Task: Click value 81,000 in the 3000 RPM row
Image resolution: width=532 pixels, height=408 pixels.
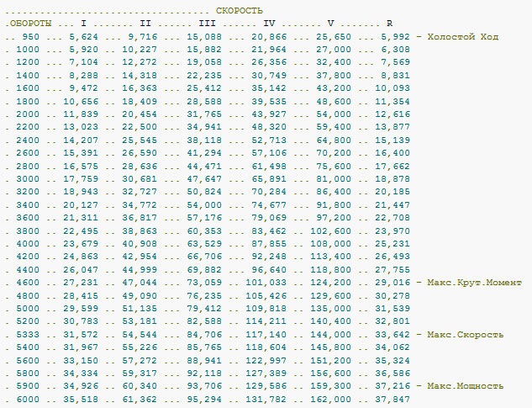Action: (x=334, y=179)
